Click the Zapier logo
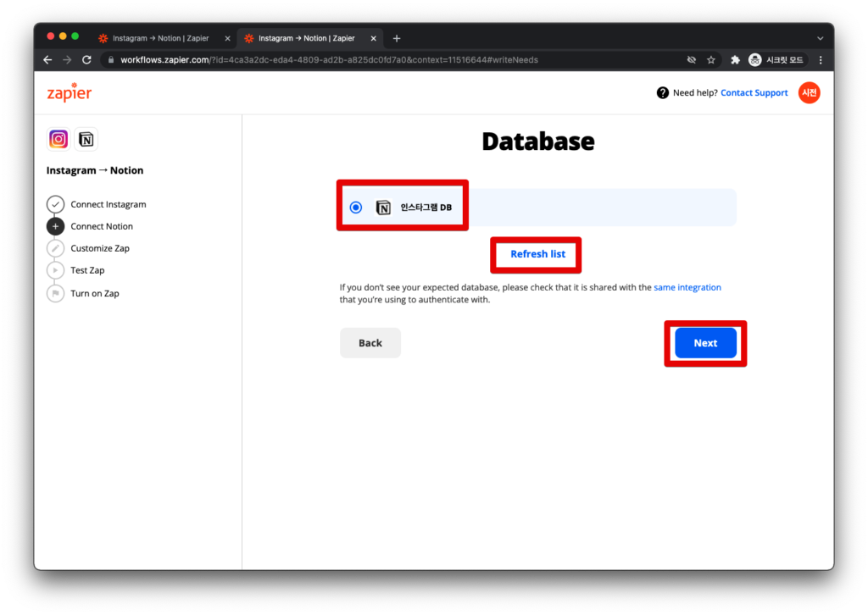The height and width of the screenshot is (615, 868). [x=70, y=92]
